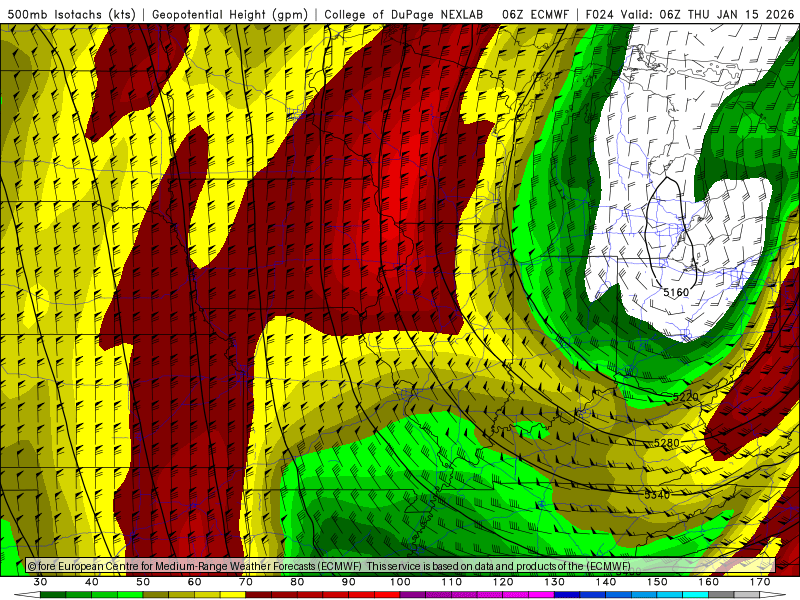Viewport: 800px width, 600px height.
Task: Click the 'College of DuPage NEXLAB' header text
Action: [x=404, y=15]
